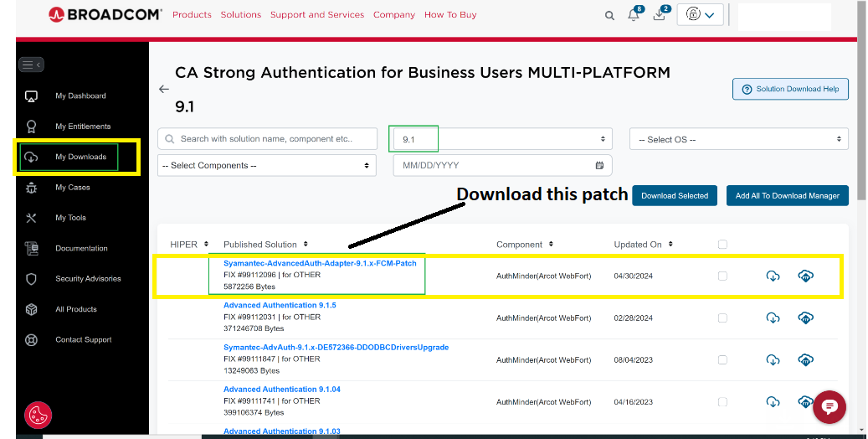868x439 pixels.
Task: Click the Download Selected button
Action: 675,196
